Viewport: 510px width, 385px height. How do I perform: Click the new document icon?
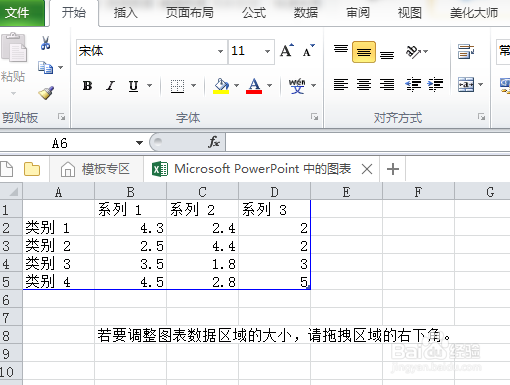7,169
